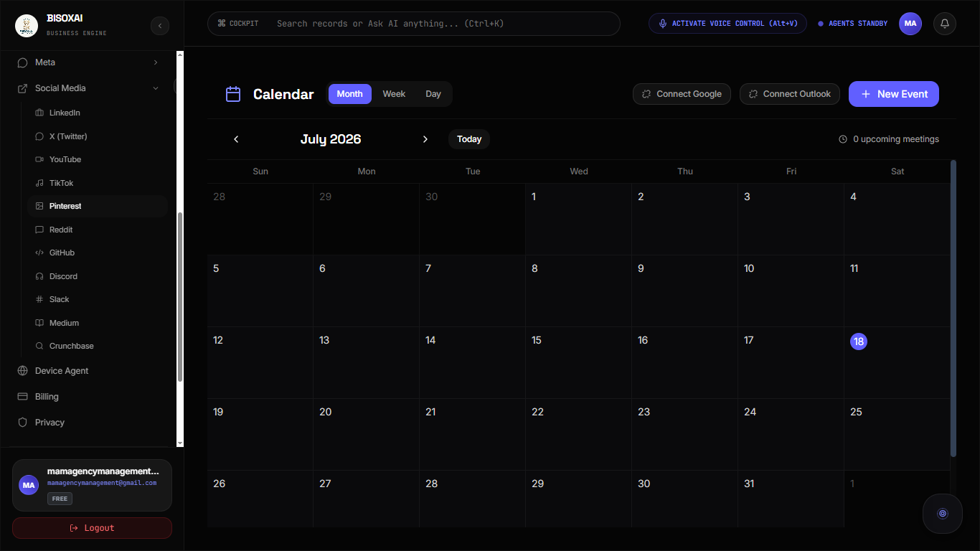The width and height of the screenshot is (980, 551).
Task: Click the 0 upcoming meetings text
Action: pyautogui.click(x=896, y=139)
